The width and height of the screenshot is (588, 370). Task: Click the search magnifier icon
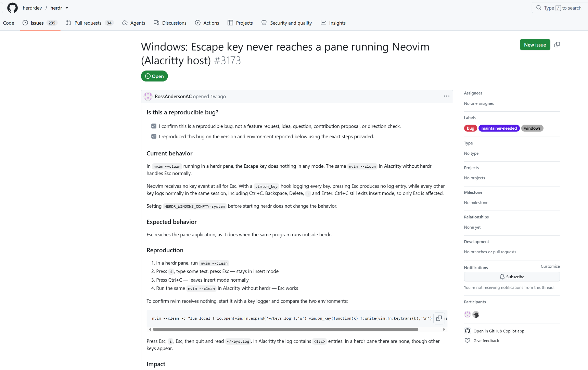pyautogui.click(x=539, y=8)
